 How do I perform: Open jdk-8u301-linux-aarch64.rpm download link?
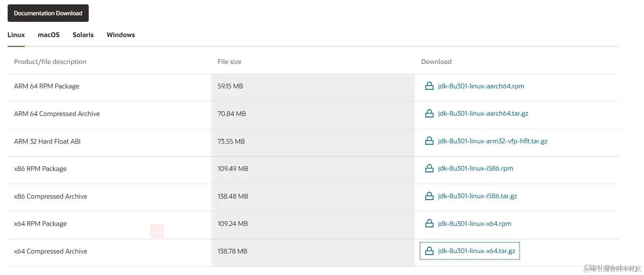click(x=481, y=86)
